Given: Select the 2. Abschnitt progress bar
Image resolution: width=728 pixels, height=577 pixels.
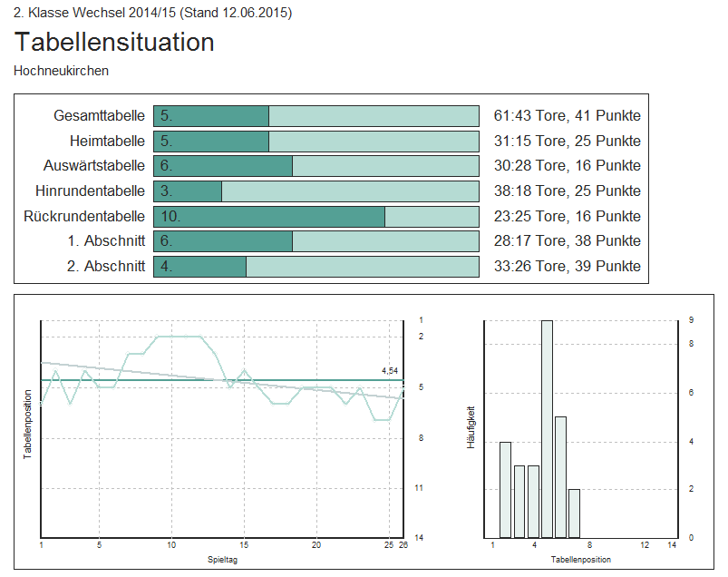Looking at the screenshot, I should [315, 267].
